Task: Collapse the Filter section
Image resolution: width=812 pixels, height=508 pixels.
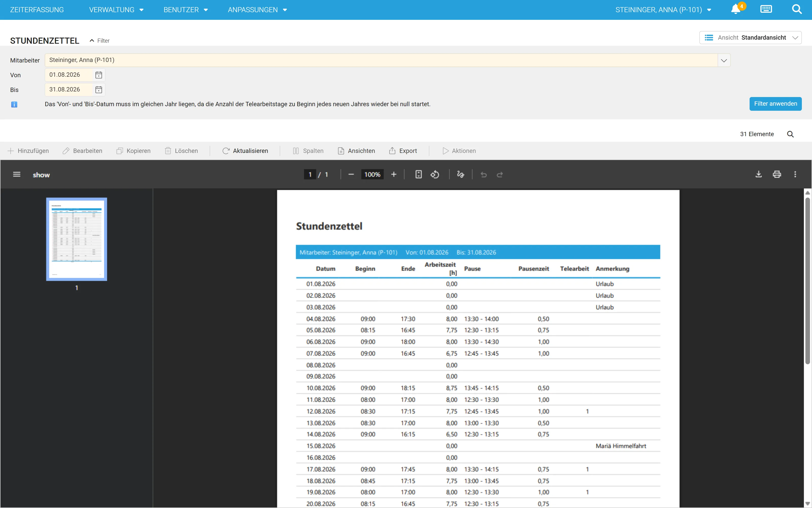Action: [100, 41]
